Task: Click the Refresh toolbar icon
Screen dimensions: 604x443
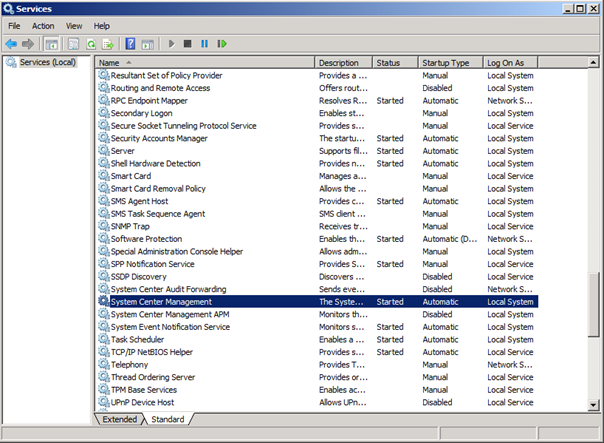Action: tap(91, 44)
